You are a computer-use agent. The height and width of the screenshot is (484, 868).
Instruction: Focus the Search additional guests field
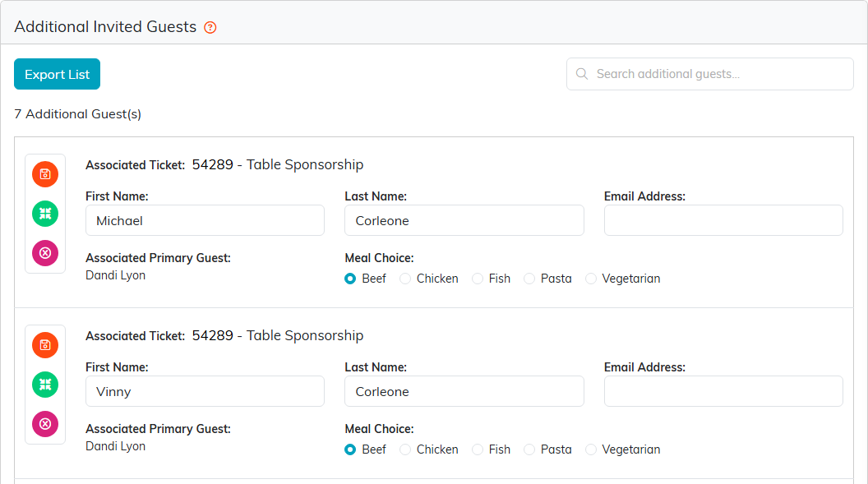click(x=709, y=74)
